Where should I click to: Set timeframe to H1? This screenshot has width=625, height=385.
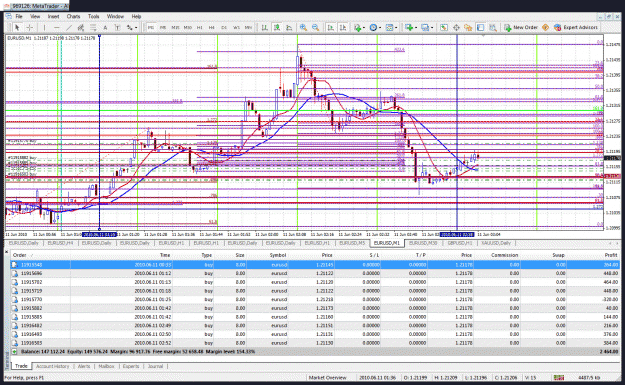(200, 28)
